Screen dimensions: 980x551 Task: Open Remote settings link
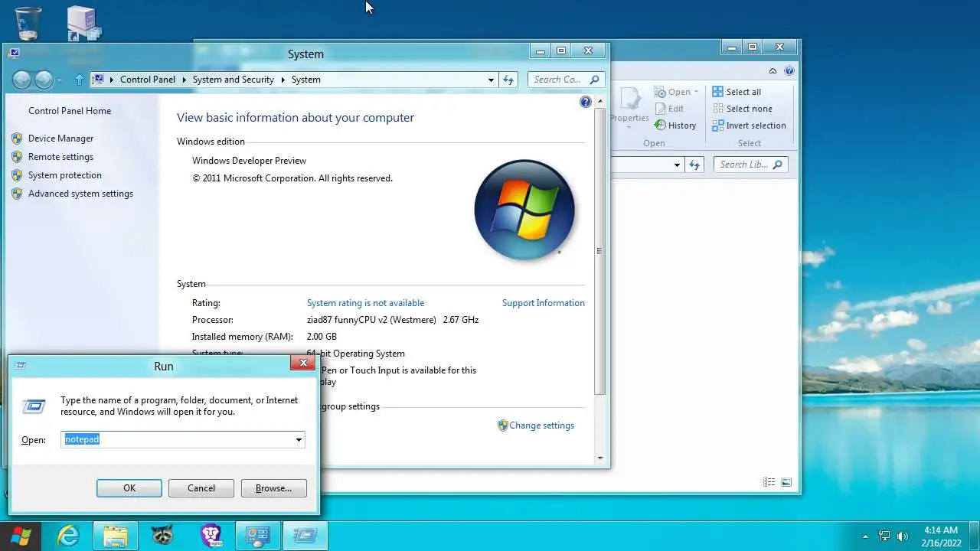tap(60, 157)
